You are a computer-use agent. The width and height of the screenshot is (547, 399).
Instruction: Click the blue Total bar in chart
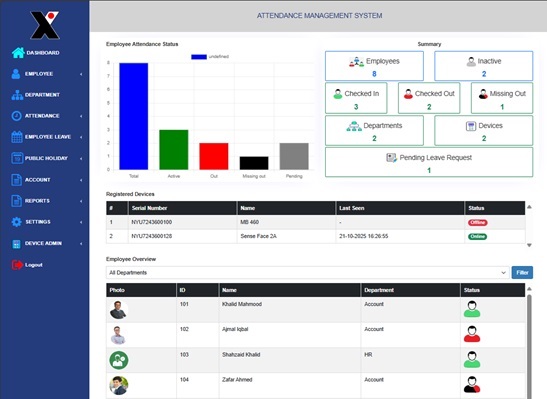pyautogui.click(x=134, y=116)
